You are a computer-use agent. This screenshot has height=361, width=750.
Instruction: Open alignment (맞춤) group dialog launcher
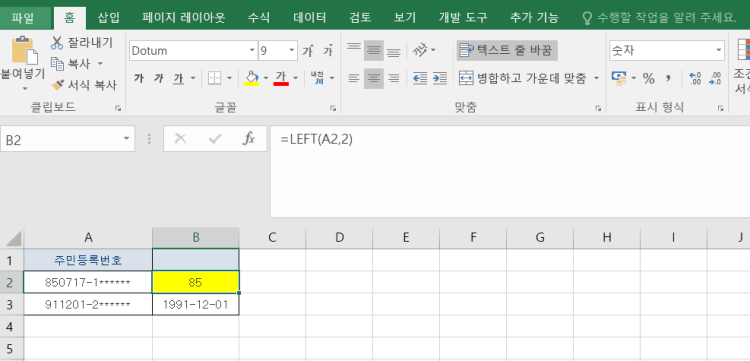click(x=598, y=109)
